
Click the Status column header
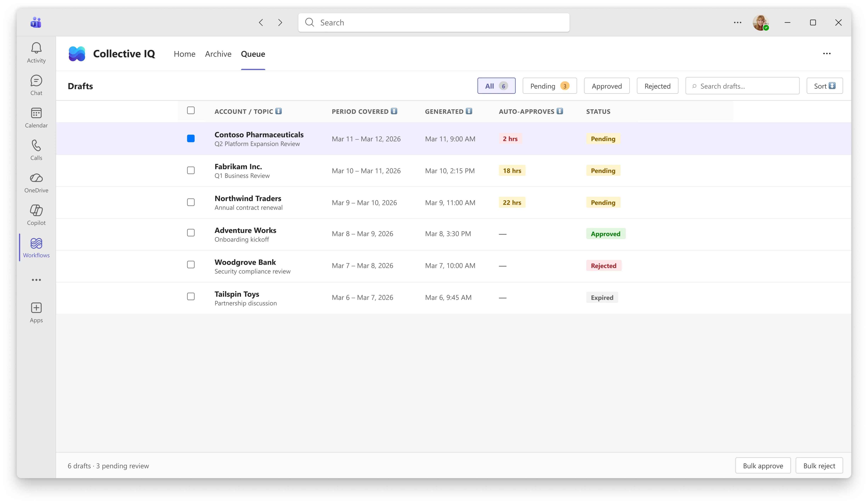coord(598,111)
